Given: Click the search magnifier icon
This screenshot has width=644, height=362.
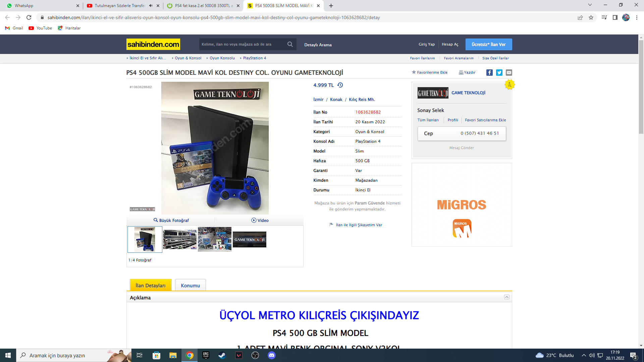Looking at the screenshot, I should [x=290, y=44].
